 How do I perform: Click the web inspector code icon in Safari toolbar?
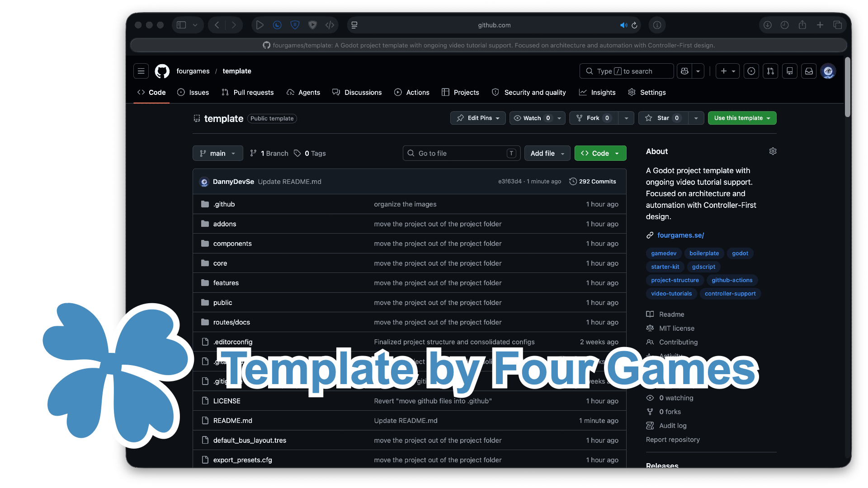point(330,25)
